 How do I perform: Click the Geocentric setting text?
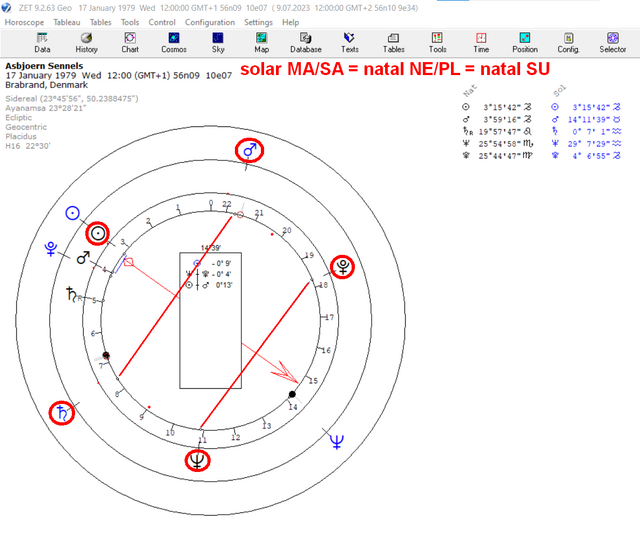(x=26, y=127)
